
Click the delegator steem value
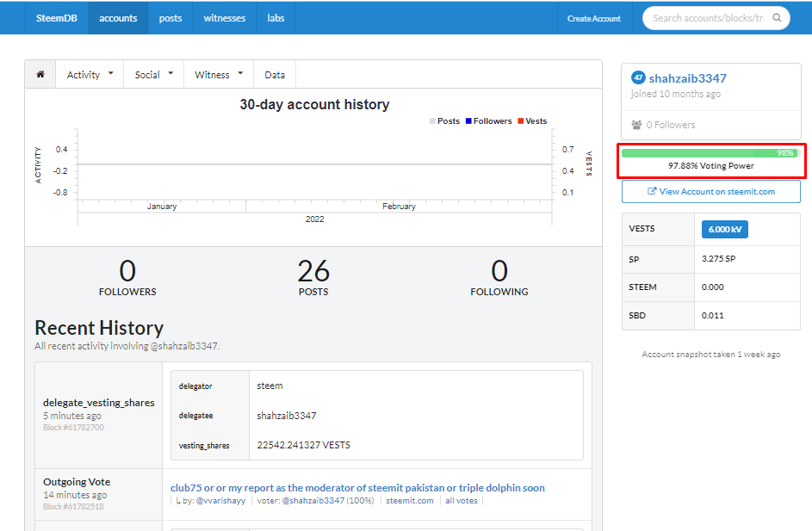(270, 386)
